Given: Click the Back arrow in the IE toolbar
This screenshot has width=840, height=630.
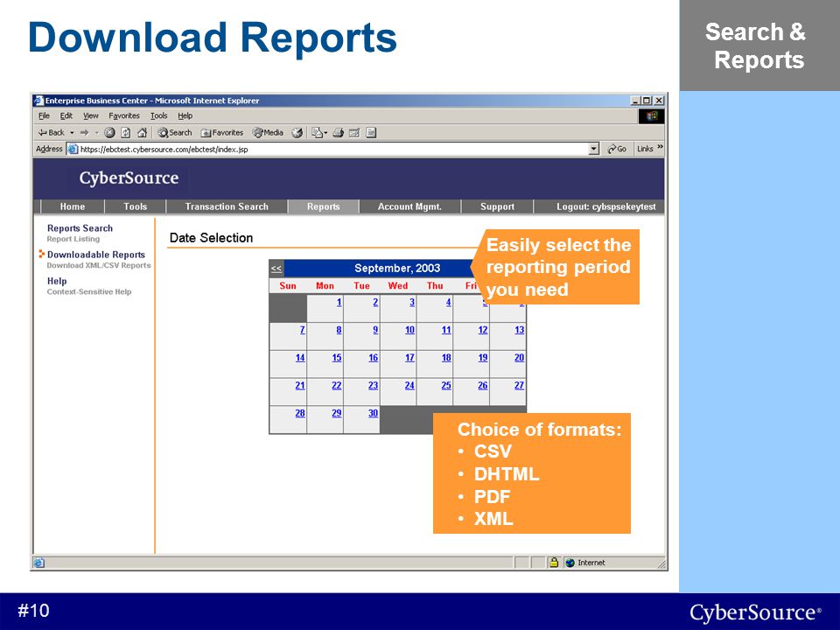Looking at the screenshot, I should (51, 132).
